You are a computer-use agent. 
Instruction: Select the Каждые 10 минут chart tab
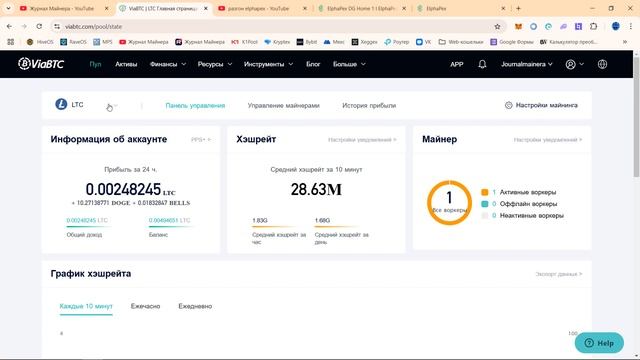86,306
